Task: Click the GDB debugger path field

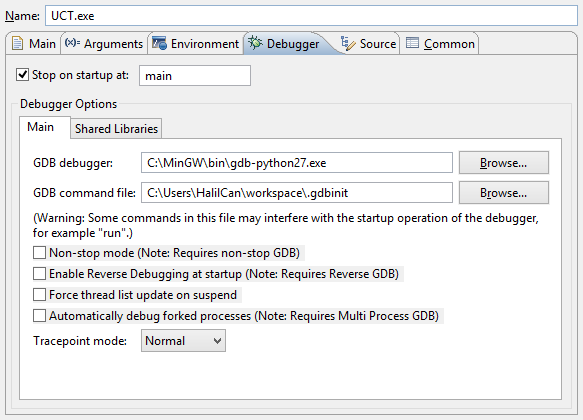Action: pyautogui.click(x=297, y=162)
